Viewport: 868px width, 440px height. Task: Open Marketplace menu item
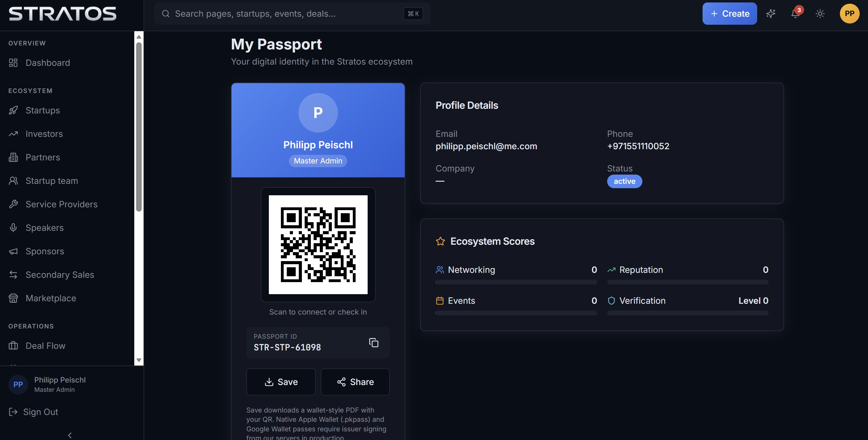click(x=67, y=298)
